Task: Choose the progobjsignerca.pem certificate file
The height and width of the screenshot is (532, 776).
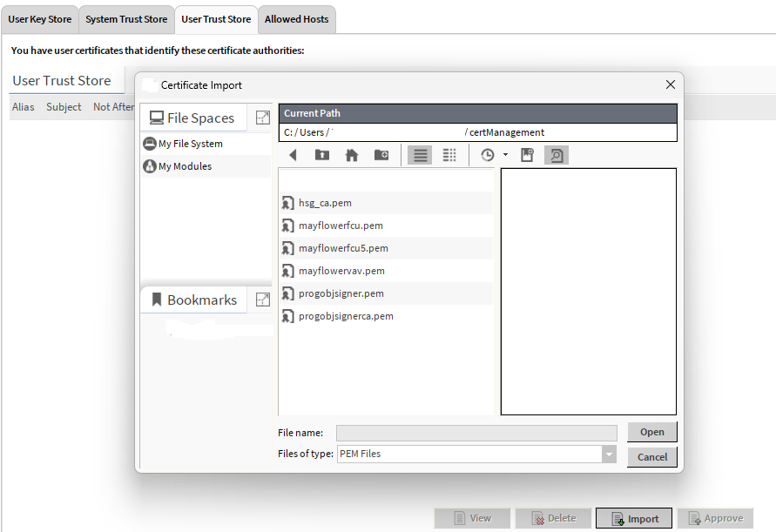Action: (x=346, y=316)
